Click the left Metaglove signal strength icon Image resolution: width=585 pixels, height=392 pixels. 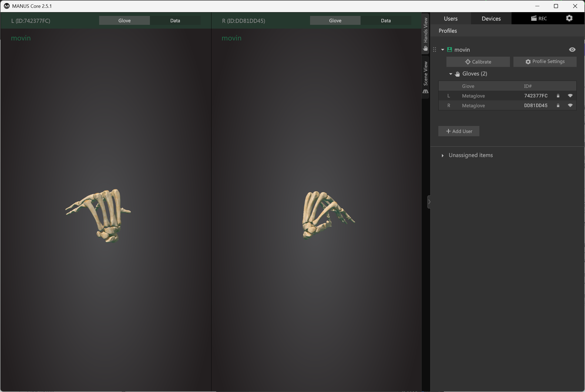point(570,96)
